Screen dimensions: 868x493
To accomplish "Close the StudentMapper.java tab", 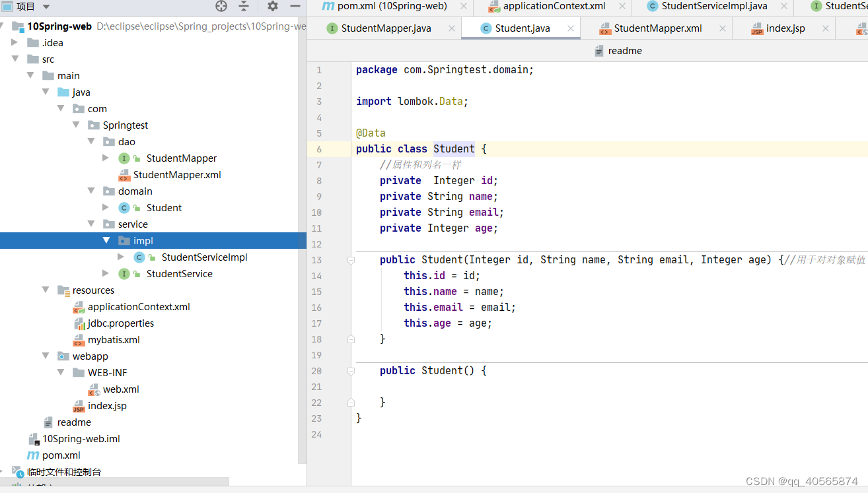I will pos(452,28).
